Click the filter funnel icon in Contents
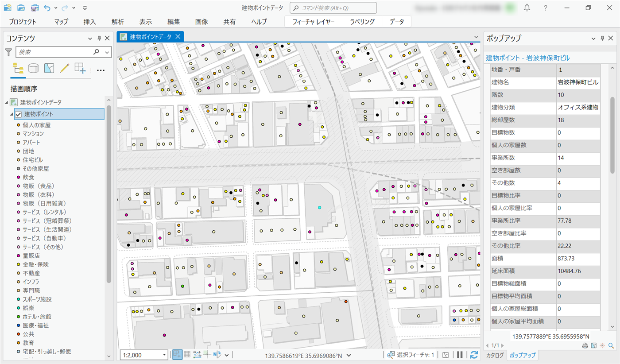 [8, 52]
